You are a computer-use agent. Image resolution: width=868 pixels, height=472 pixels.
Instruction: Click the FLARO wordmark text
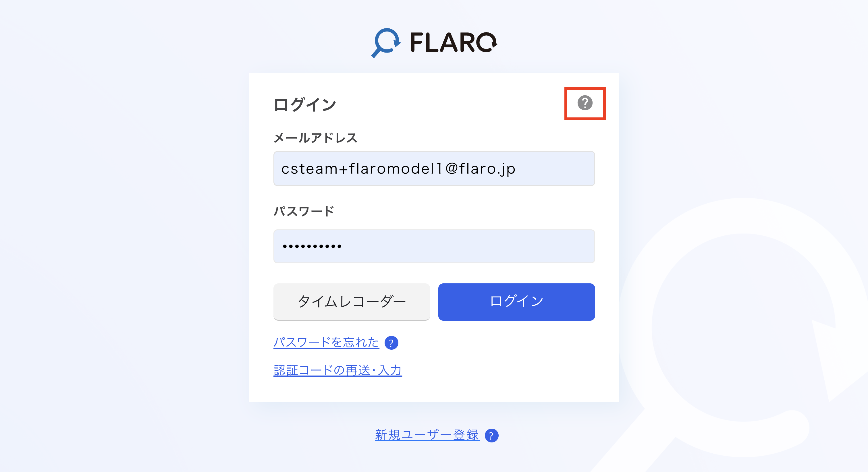pos(453,43)
